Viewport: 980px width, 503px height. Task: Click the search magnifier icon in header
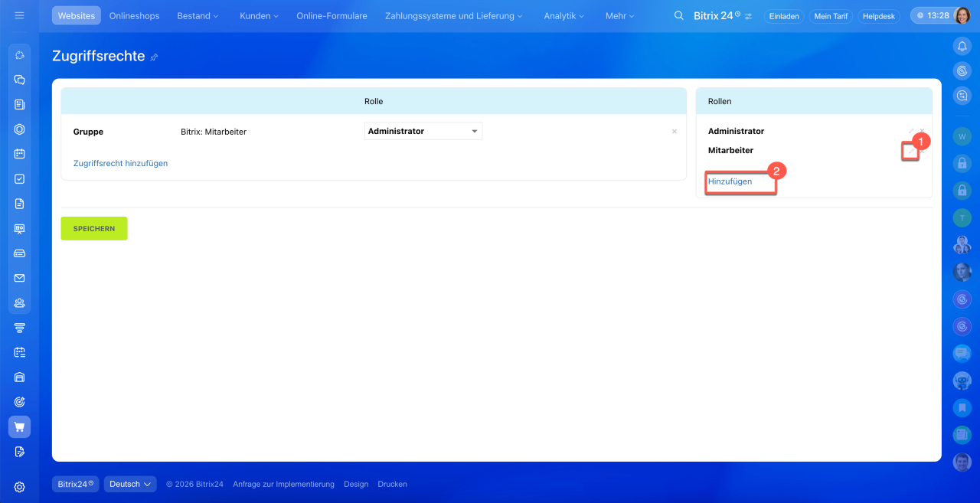tap(678, 15)
